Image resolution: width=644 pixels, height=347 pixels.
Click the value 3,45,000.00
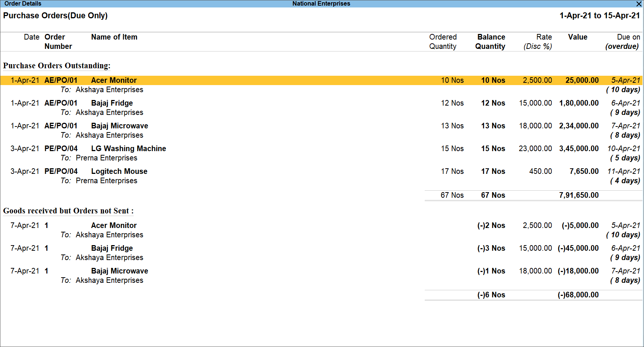pyautogui.click(x=579, y=149)
